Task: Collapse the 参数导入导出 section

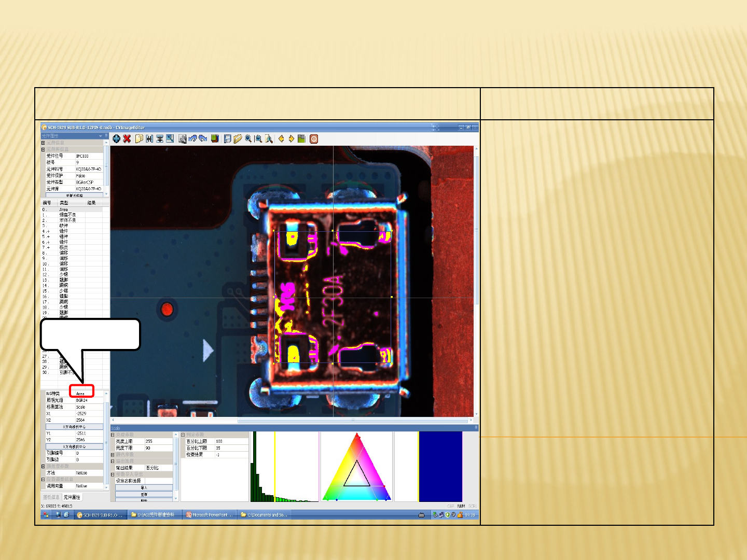Action: click(x=113, y=474)
